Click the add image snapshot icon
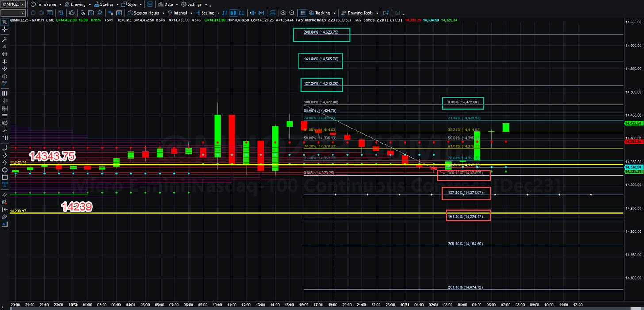 386,13
